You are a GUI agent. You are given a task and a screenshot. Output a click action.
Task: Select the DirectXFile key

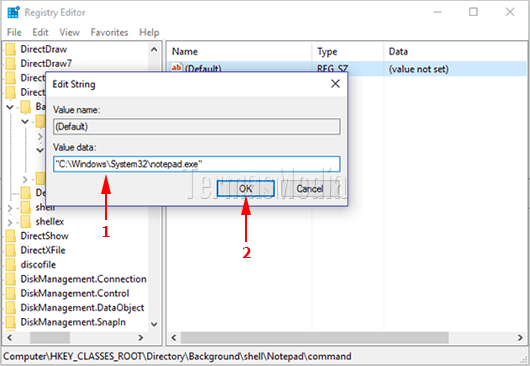click(x=43, y=250)
